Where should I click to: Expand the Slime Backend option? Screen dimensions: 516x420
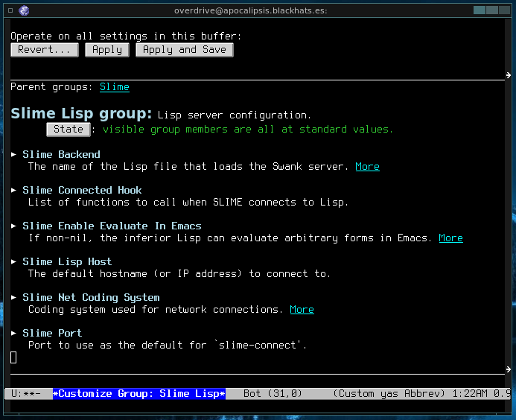tap(13, 154)
